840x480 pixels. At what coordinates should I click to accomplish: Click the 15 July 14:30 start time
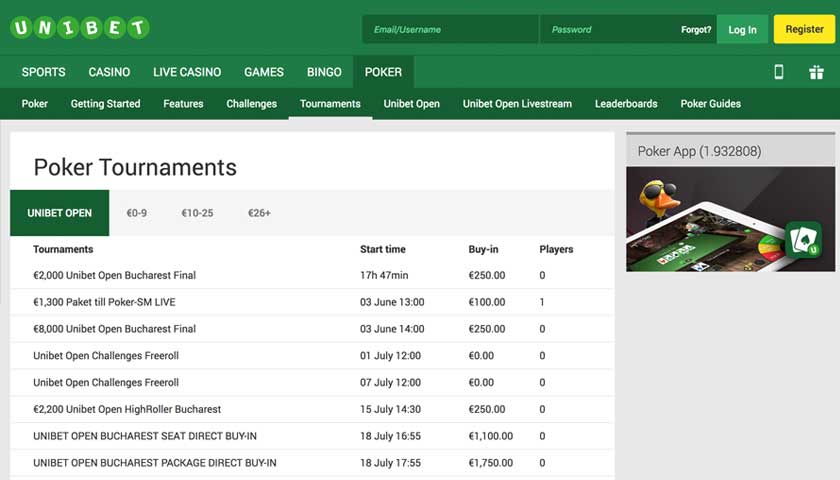[x=391, y=409]
